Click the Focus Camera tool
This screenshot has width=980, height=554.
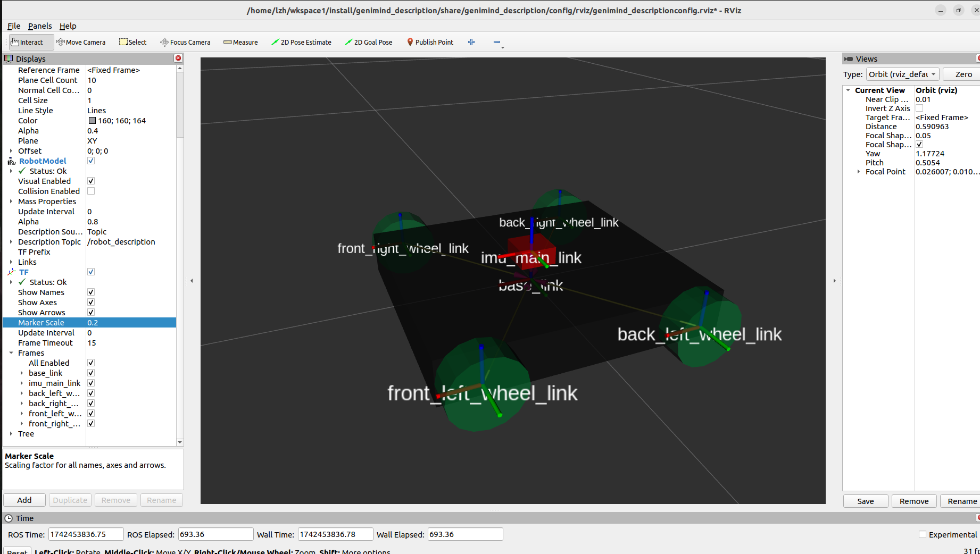tap(185, 42)
